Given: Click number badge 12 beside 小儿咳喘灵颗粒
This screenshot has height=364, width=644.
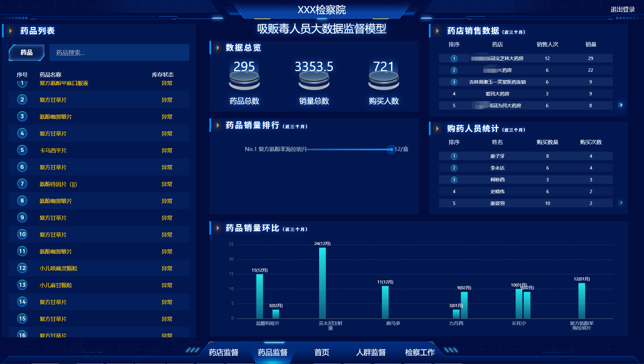Looking at the screenshot, I should (x=22, y=268).
